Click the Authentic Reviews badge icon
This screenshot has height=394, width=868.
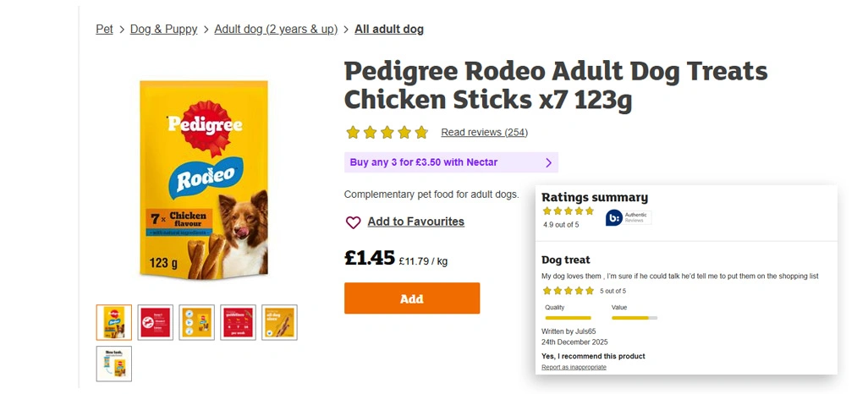coord(614,218)
